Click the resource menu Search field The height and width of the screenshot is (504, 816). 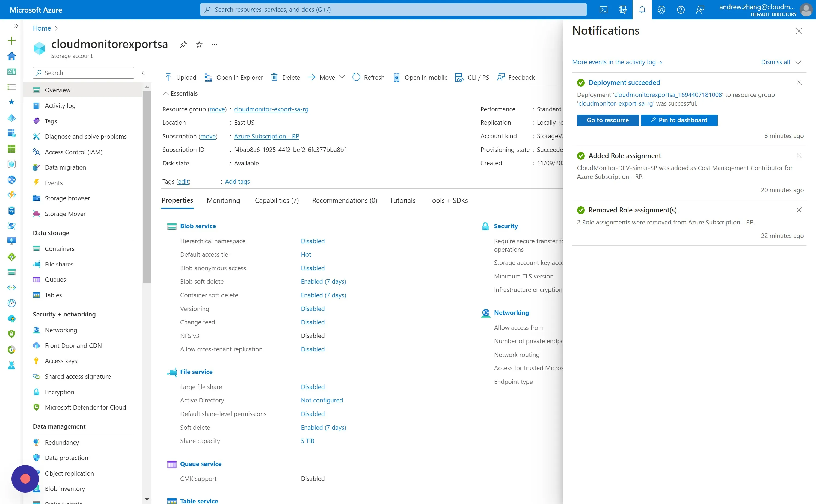click(83, 73)
